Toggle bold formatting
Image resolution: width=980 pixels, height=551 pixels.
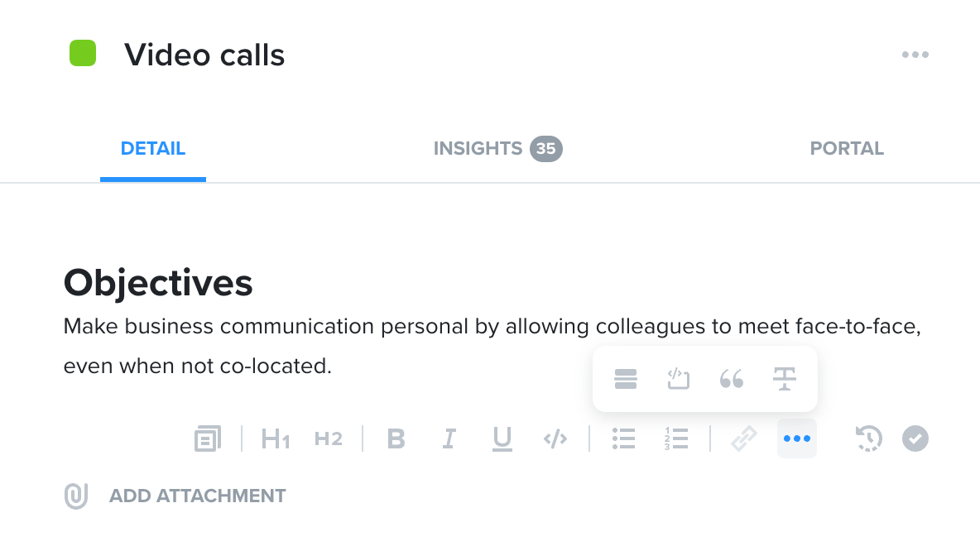click(x=396, y=438)
